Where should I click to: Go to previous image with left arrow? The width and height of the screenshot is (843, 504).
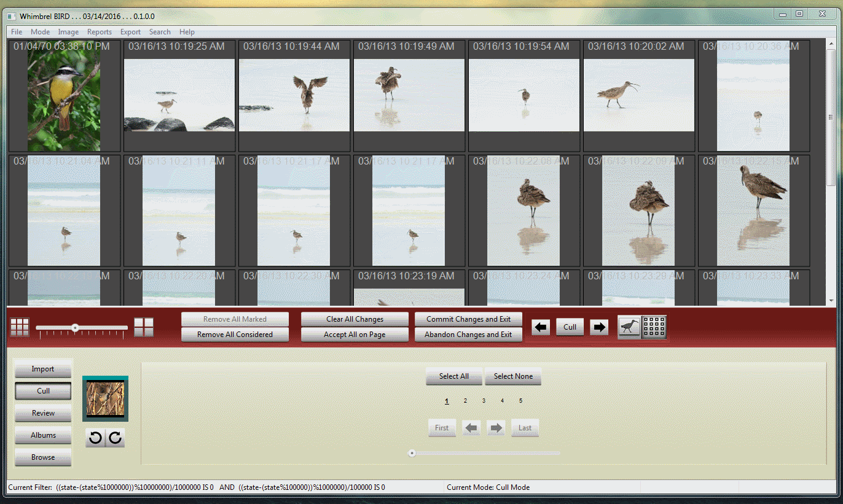(541, 327)
